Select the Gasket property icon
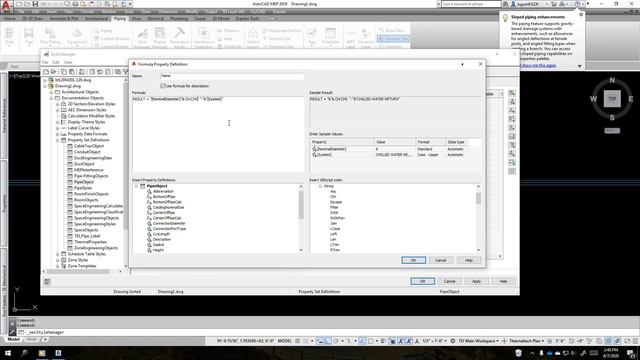This screenshot has width=640, height=360. (x=149, y=244)
